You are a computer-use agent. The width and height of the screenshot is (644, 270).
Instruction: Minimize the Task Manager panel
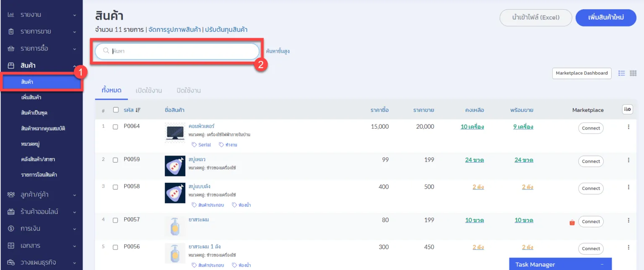point(602,265)
